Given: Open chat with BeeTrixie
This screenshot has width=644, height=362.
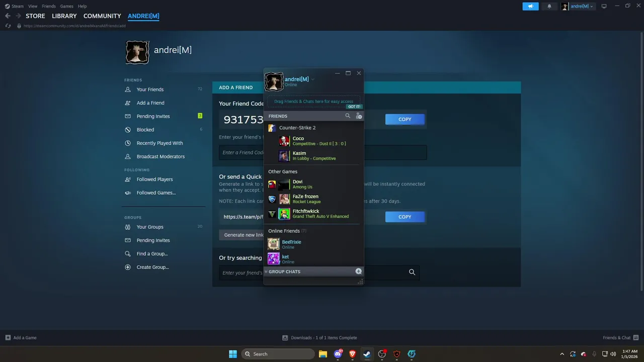Looking at the screenshot, I should click(313, 244).
